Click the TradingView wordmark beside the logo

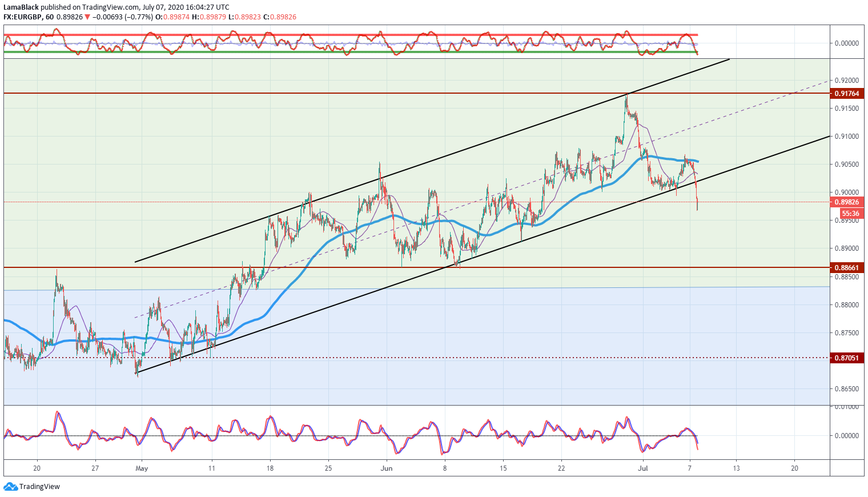39,487
